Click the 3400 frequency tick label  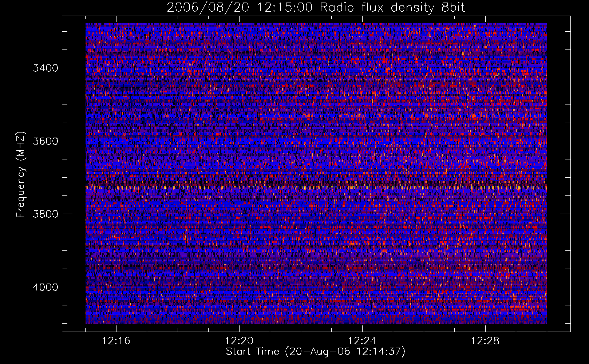[x=46, y=68]
